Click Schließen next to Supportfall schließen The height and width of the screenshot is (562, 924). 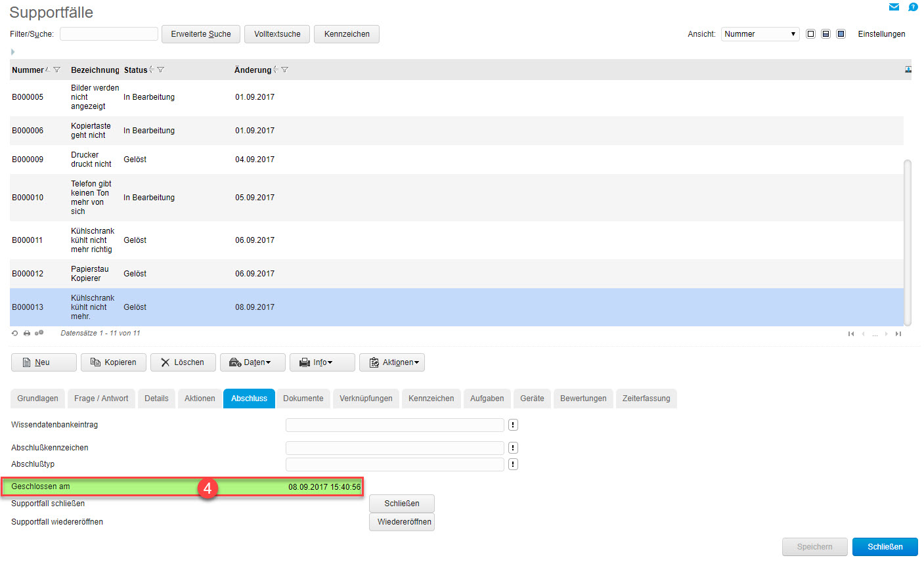402,504
